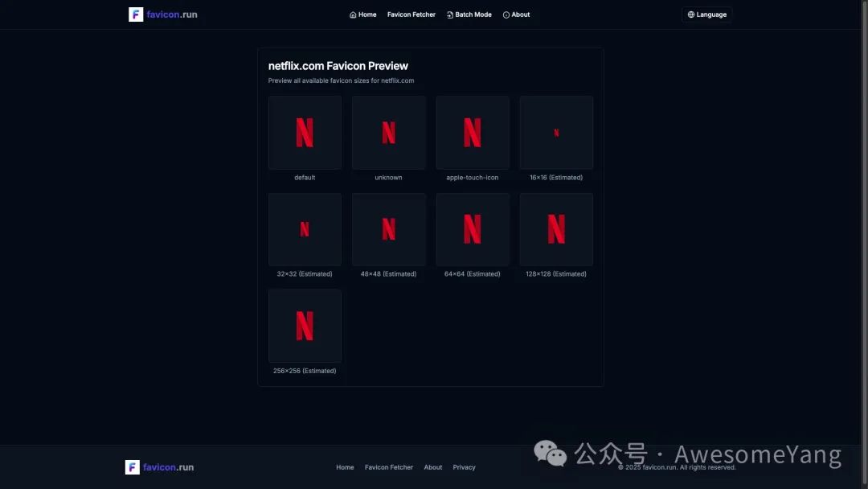The width and height of the screenshot is (868, 489).
Task: Open the Language selector
Action: point(707,14)
